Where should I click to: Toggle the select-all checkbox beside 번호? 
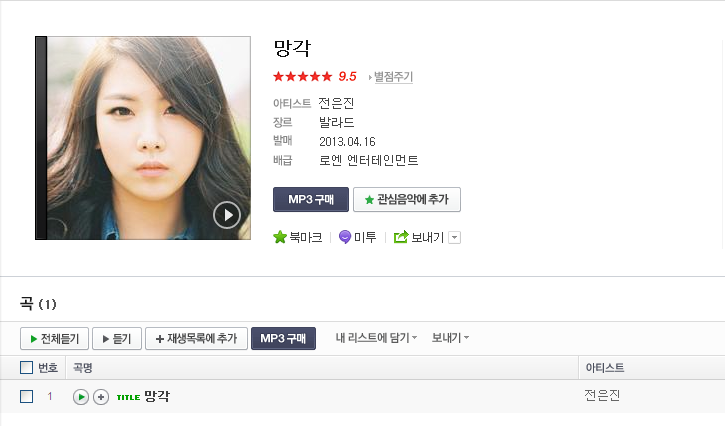coord(26,368)
